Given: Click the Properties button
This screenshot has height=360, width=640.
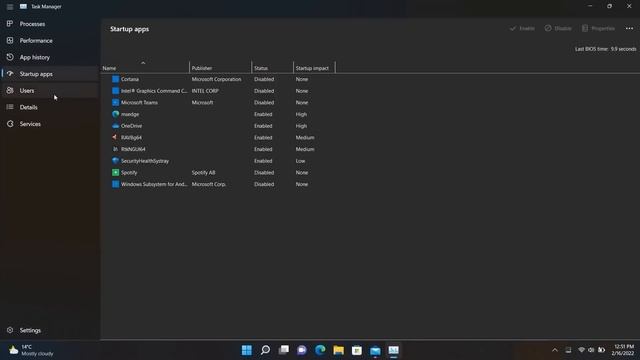Looking at the screenshot, I should pyautogui.click(x=598, y=29).
